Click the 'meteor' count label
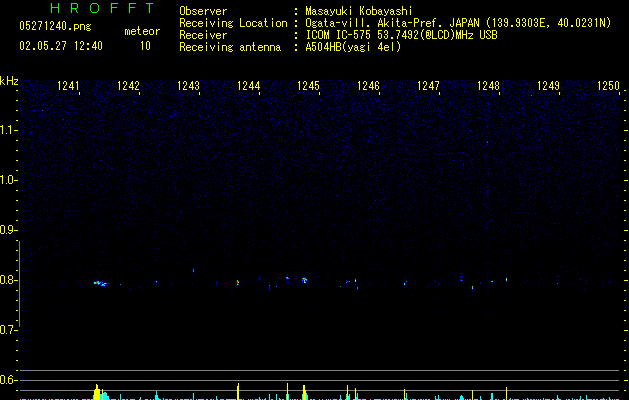The width and height of the screenshot is (629, 400). click(142, 31)
